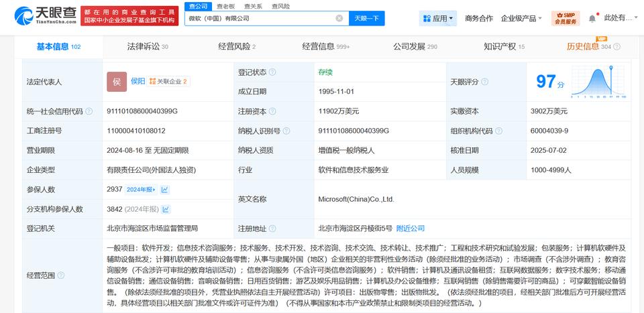Image resolution: width=644 pixels, height=313 pixels.
Task: Select the 人员规模 value 1000-4999人
Action: [551, 170]
